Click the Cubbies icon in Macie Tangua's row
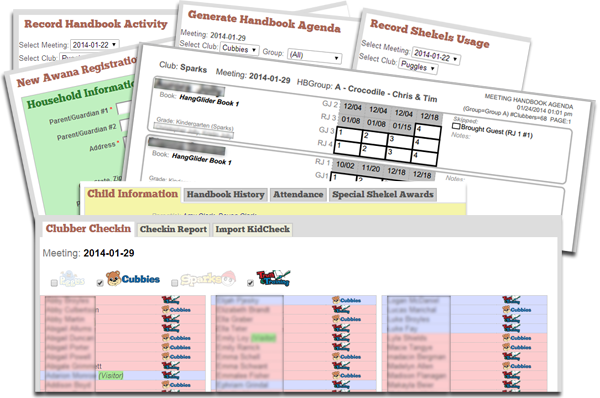Viewport: 600px width, 398px height. [517, 347]
